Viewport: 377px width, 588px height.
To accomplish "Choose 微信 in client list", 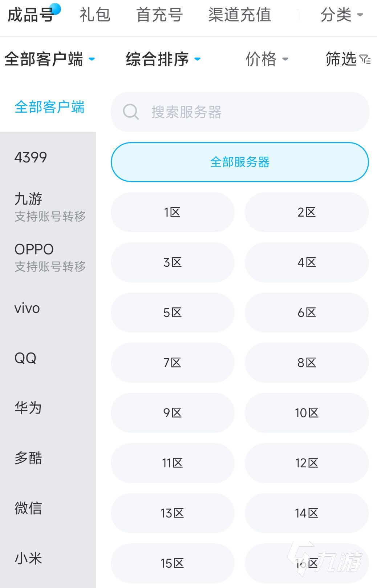I will 28,508.
